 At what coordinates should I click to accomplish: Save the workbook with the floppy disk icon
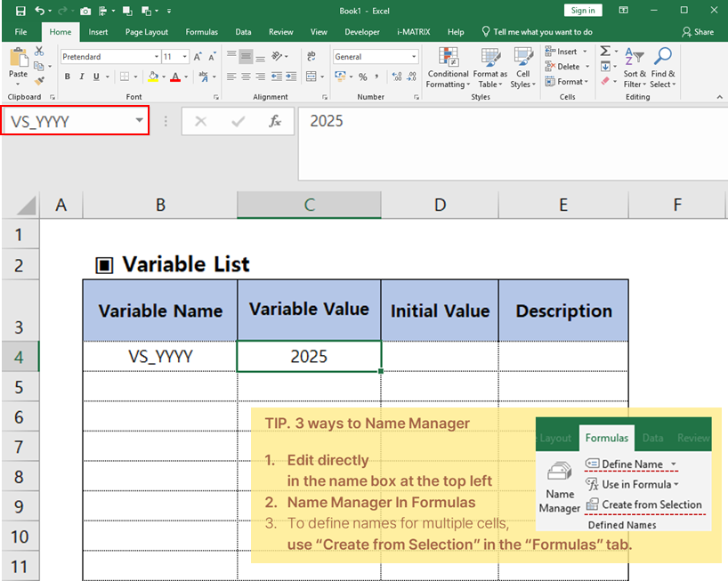[20, 11]
